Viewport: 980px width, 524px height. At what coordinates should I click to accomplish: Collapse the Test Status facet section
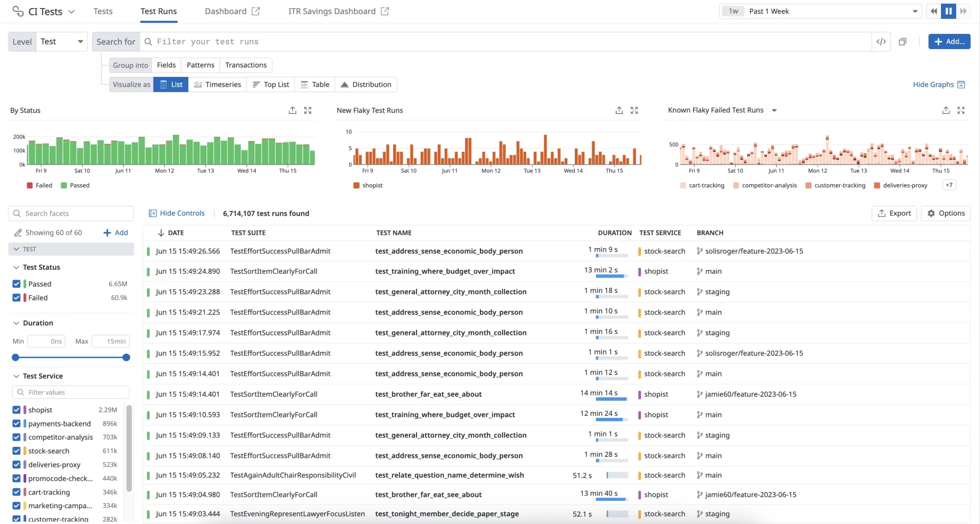pyautogui.click(x=16, y=267)
